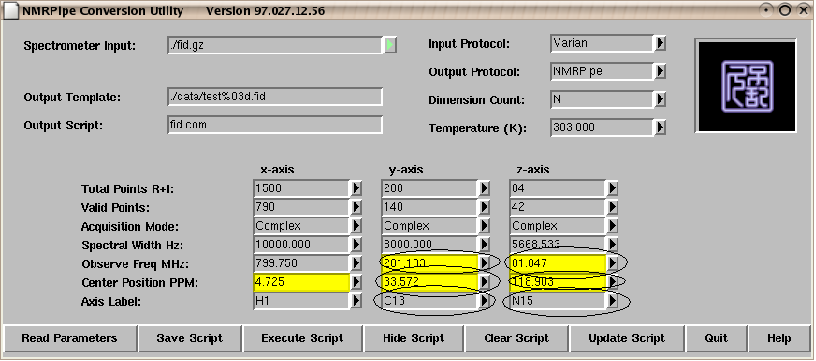The width and height of the screenshot is (816, 361).
Task: Click the Output Protocol field NMRPipe
Action: click(x=602, y=71)
